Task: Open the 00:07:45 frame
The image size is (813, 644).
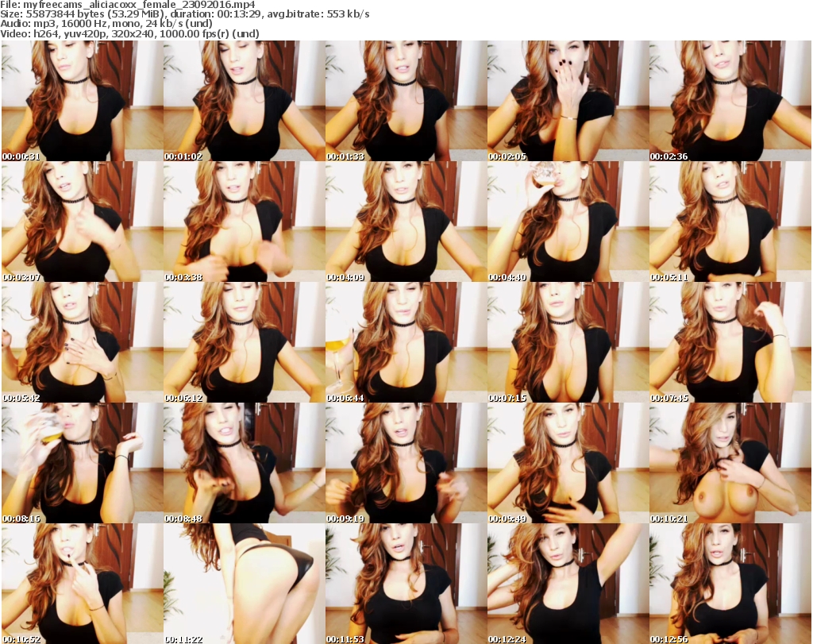Action: pos(730,342)
